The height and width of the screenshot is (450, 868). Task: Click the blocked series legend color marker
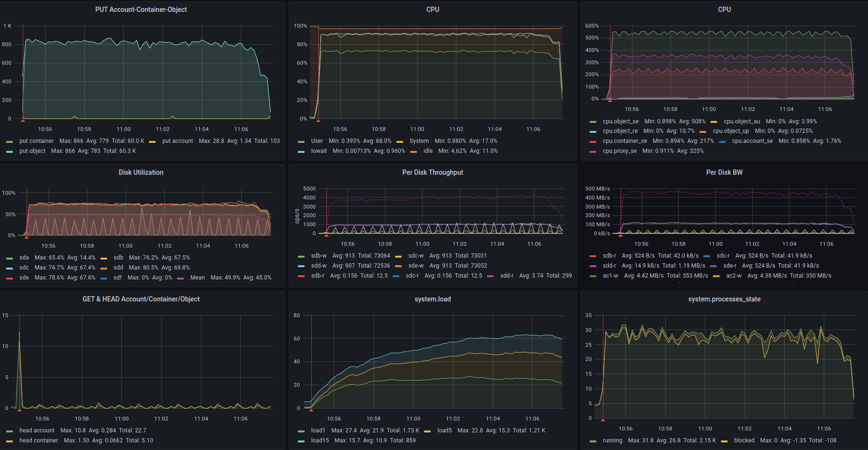coord(724,441)
